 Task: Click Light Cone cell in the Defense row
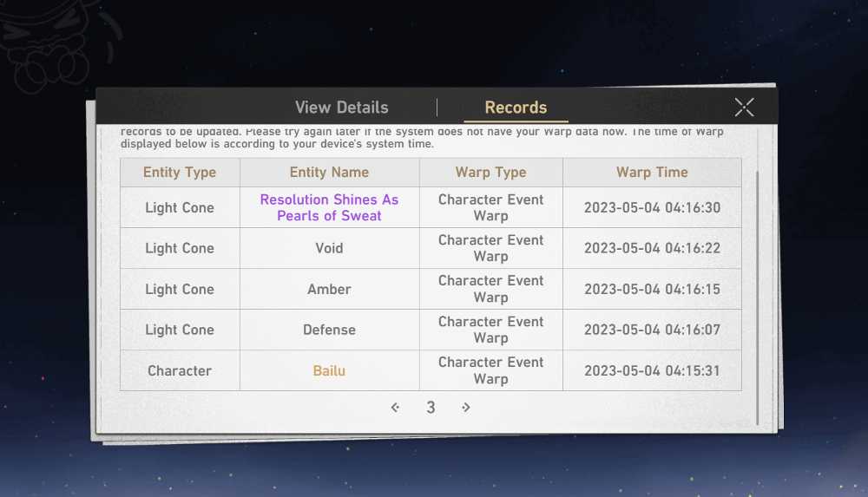tap(180, 330)
